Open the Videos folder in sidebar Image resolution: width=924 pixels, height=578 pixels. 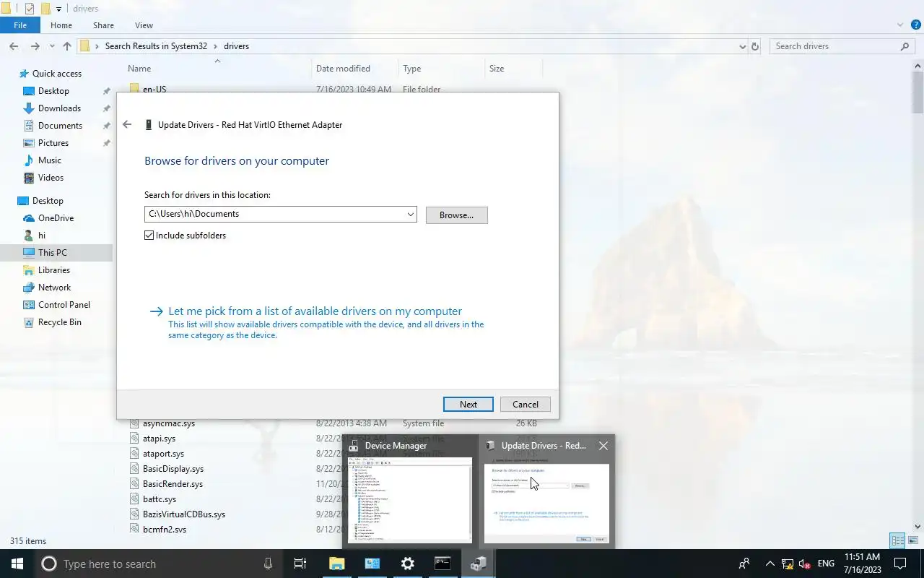tap(51, 178)
